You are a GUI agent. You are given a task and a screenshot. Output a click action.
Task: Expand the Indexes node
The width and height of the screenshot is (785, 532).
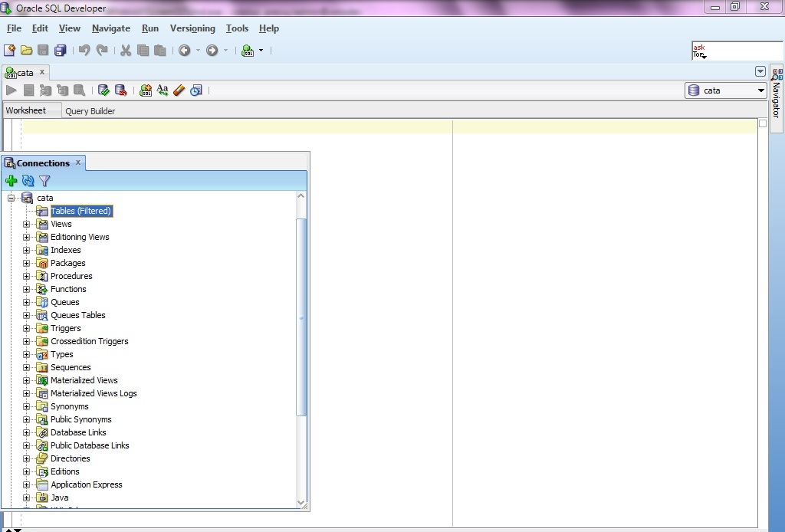[27, 250]
